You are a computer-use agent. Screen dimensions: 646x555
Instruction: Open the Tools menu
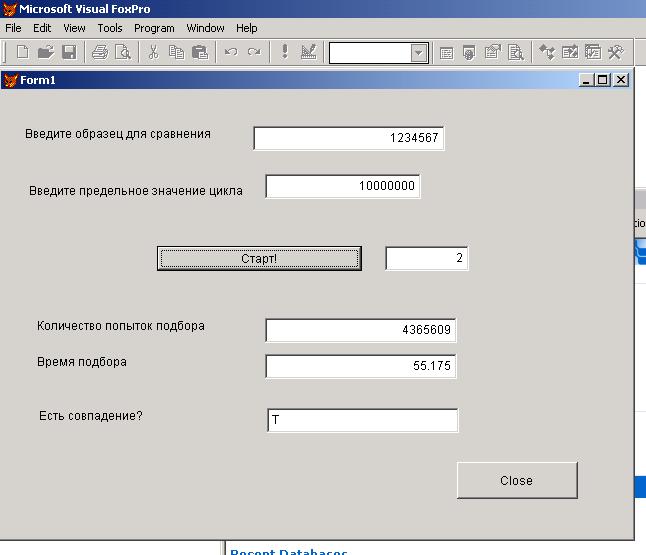coord(110,28)
